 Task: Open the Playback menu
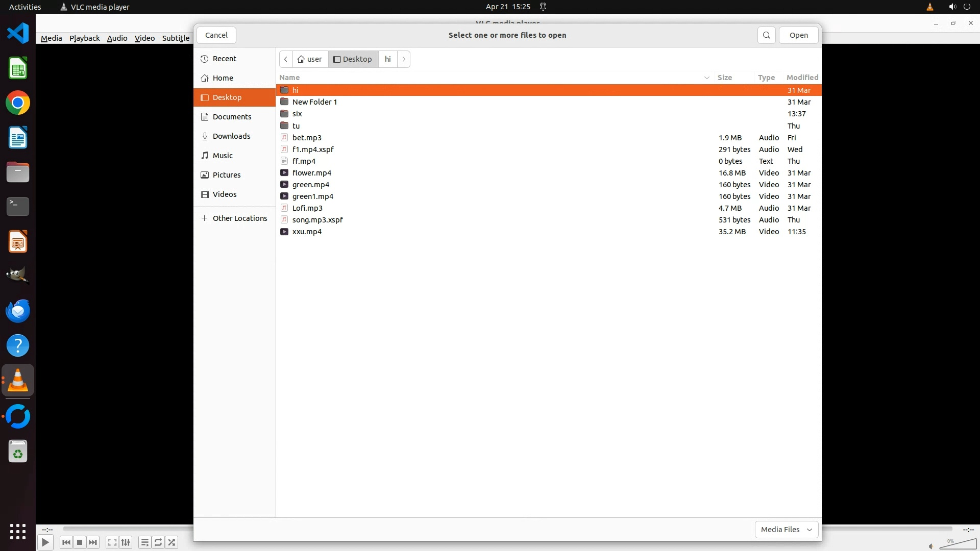click(84, 38)
